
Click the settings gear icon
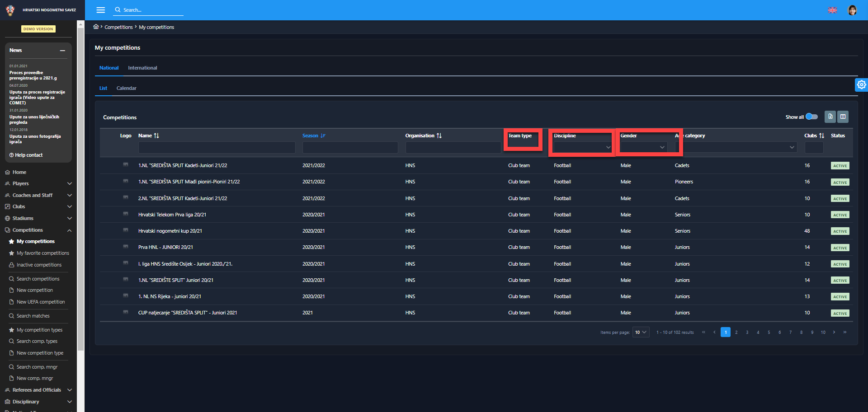tap(861, 84)
